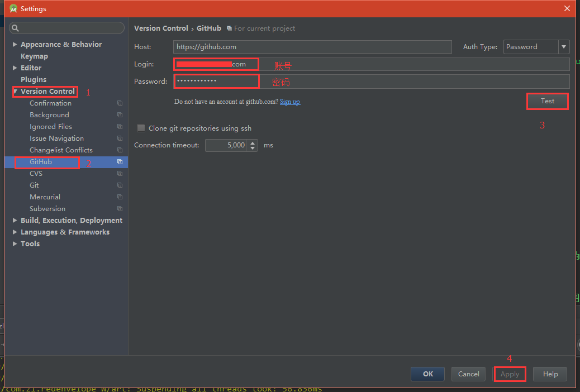Click the Host URL field
The height and width of the screenshot is (392, 580).
coord(312,47)
